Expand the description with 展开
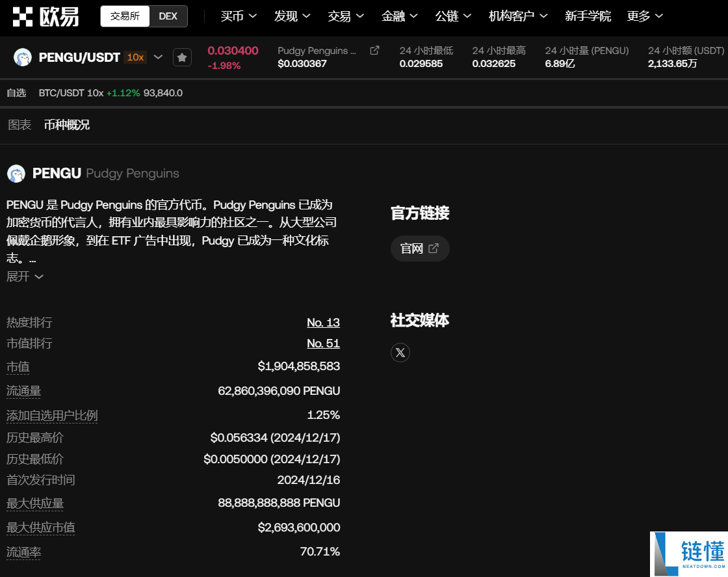The image size is (728, 577). pos(25,276)
